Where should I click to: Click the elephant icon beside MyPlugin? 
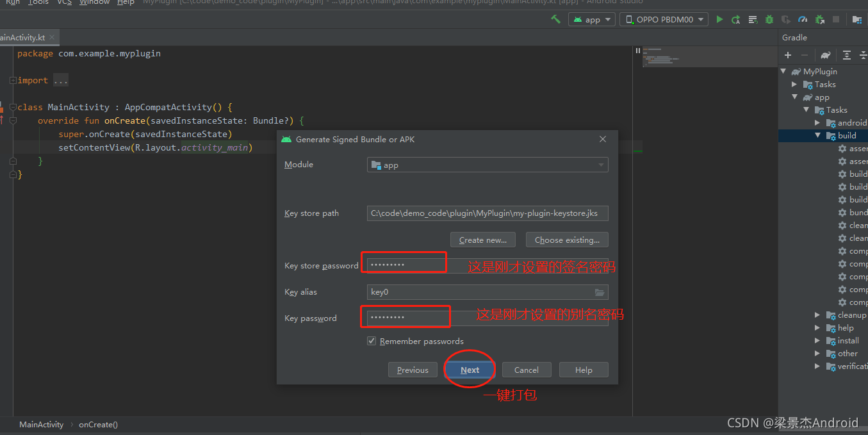796,72
